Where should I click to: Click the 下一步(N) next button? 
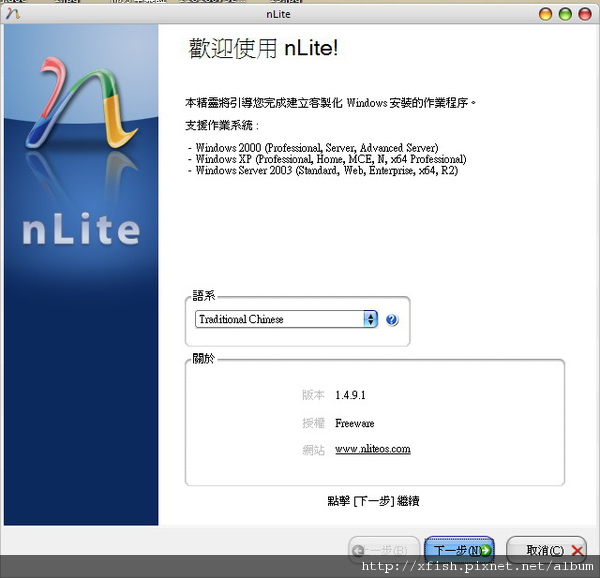tap(459, 550)
